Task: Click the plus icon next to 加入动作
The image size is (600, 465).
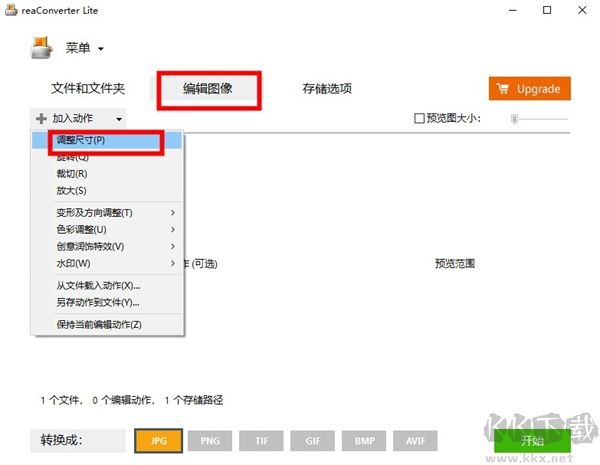Action: click(x=41, y=119)
